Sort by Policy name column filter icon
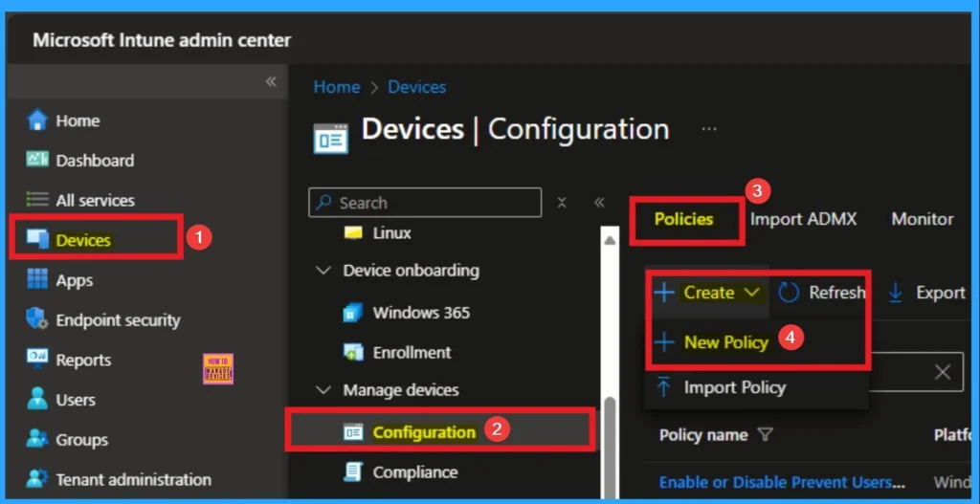Viewport: 980px width, 504px height. click(x=765, y=435)
